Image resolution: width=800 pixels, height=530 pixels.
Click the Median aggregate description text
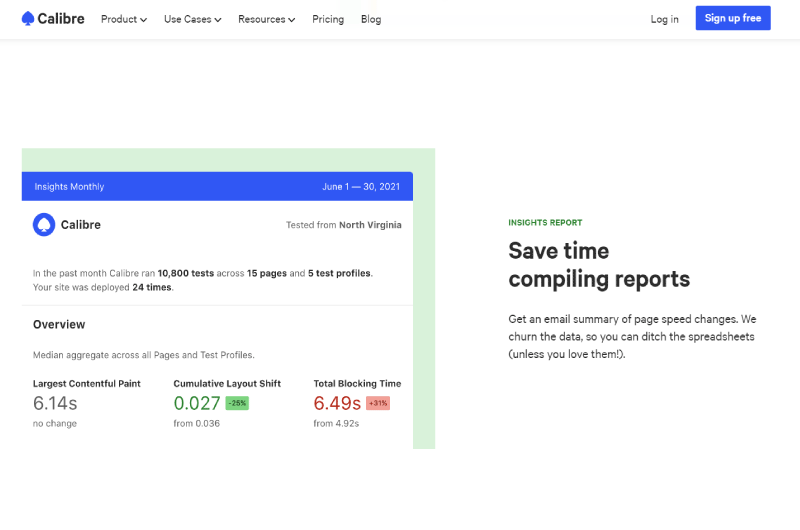click(x=144, y=355)
